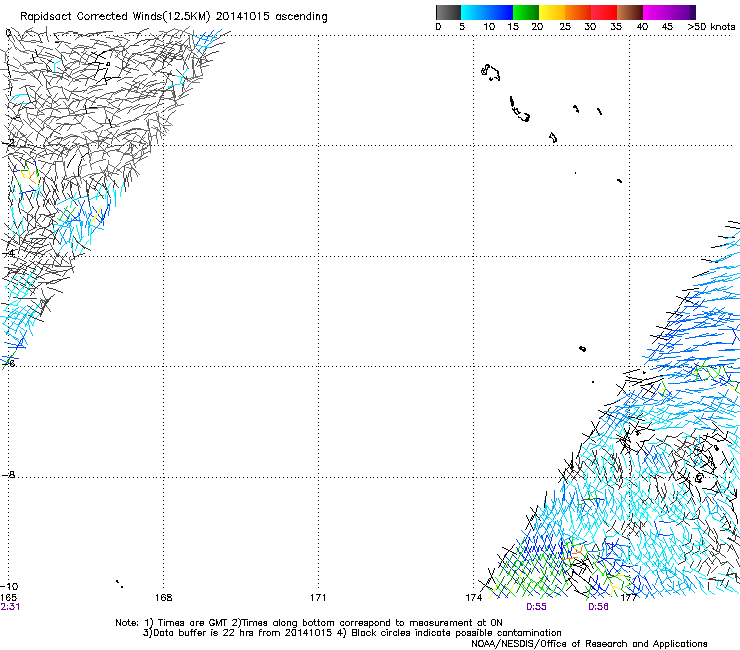
Task: Click the '177' longitude label
Action: coord(629,597)
